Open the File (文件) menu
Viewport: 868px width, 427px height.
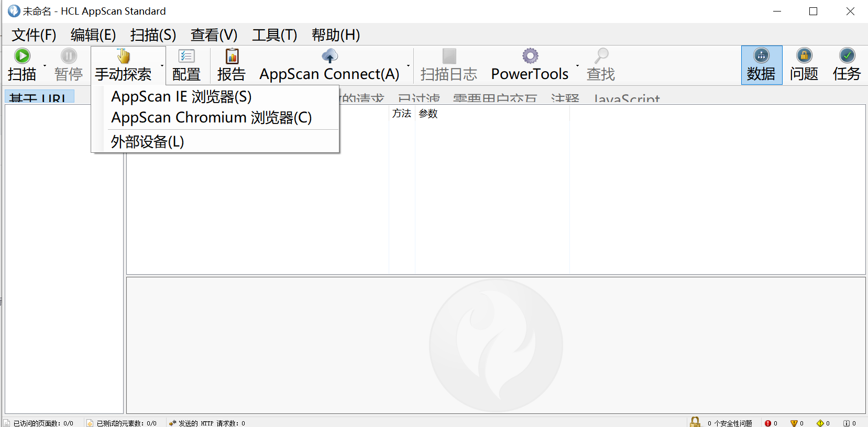point(34,35)
